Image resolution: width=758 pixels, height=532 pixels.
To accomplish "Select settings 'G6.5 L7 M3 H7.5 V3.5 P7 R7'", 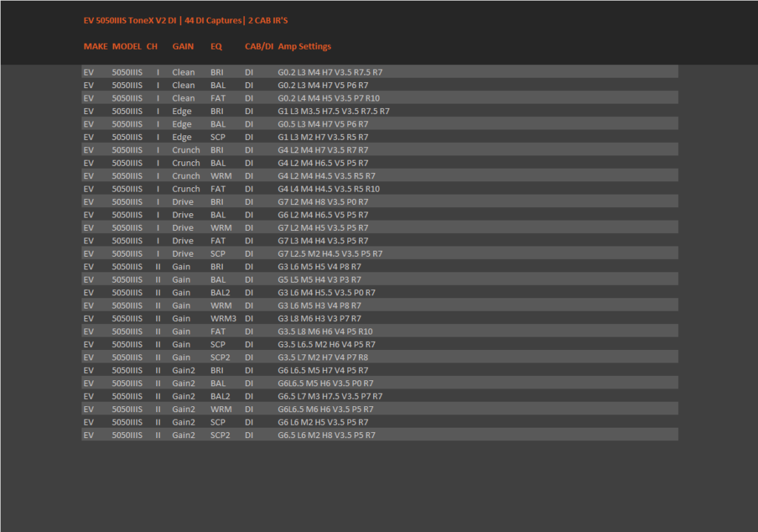I will [330, 396].
